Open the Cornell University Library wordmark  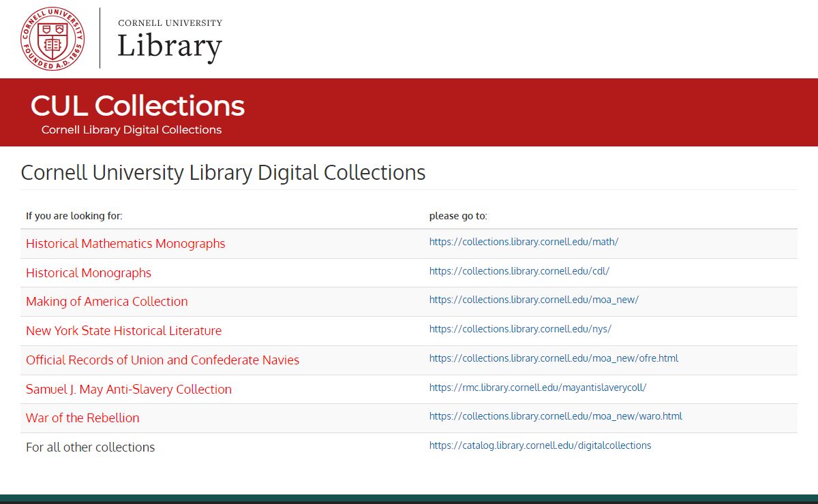point(170,42)
